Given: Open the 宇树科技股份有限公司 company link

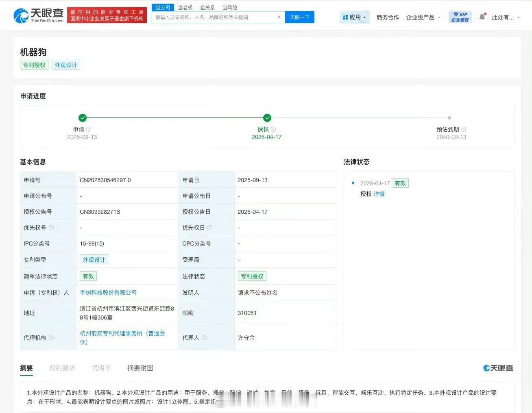Looking at the screenshot, I should (108, 292).
